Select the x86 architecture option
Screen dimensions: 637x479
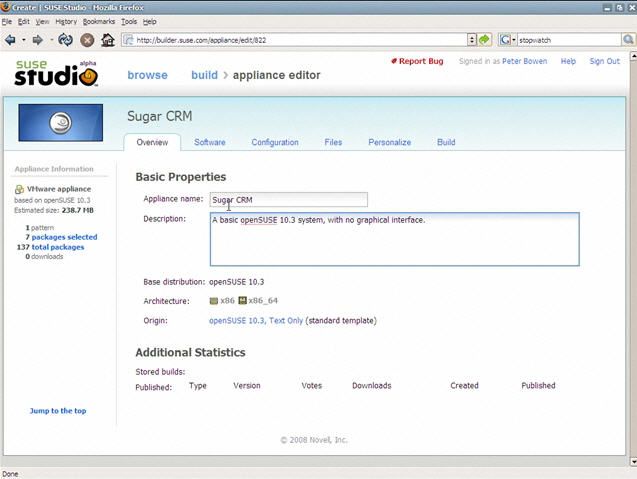(222, 300)
